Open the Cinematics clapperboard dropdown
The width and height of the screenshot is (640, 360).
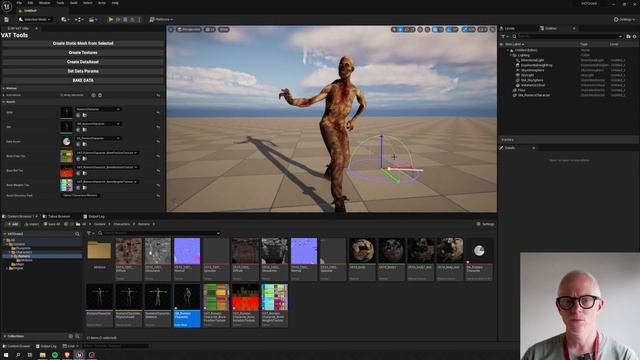[x=93, y=19]
